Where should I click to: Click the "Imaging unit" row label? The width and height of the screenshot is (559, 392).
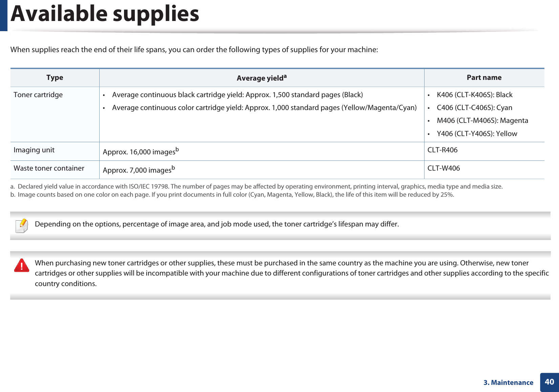click(x=34, y=150)
